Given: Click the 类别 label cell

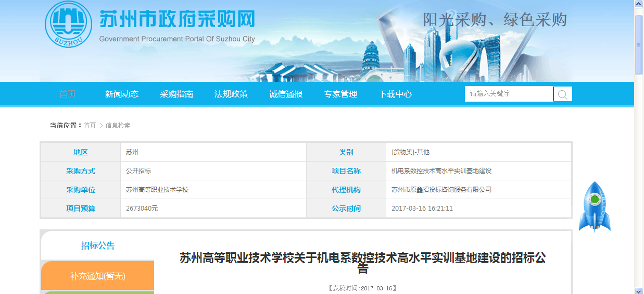Looking at the screenshot, I should (346, 152).
